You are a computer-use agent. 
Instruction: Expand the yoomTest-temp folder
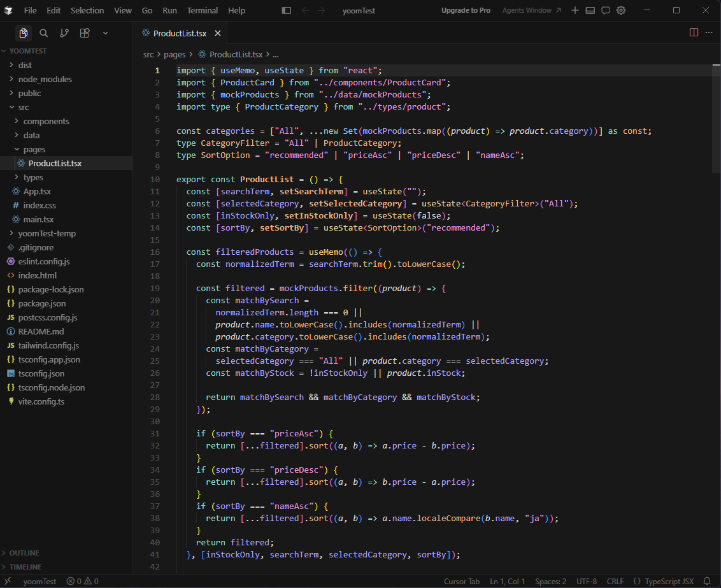pyautogui.click(x=67, y=234)
